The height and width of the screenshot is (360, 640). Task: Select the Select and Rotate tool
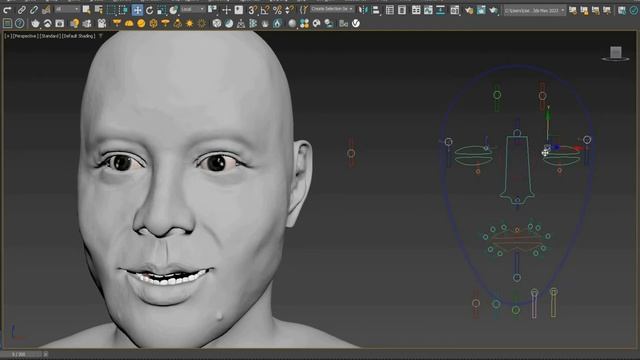tap(149, 10)
